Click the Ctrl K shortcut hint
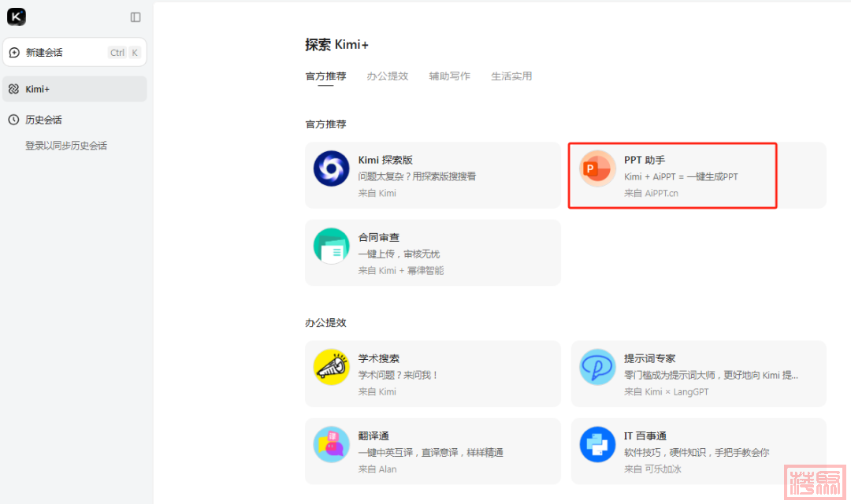The width and height of the screenshot is (851, 504). click(124, 53)
